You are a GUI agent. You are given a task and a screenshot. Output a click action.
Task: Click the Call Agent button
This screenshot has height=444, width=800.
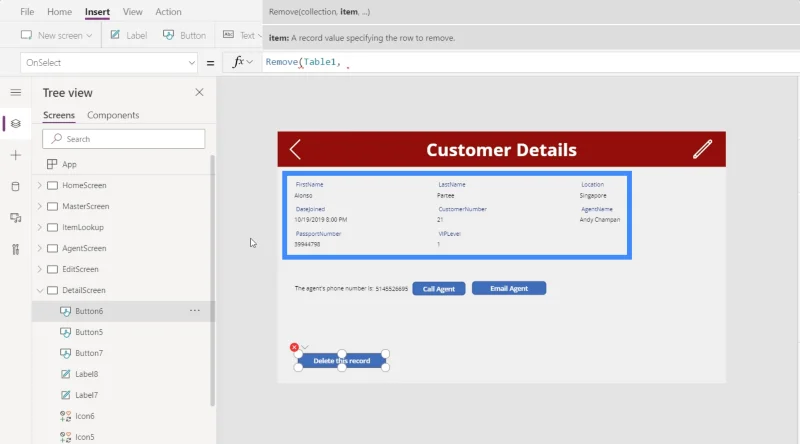coord(439,289)
